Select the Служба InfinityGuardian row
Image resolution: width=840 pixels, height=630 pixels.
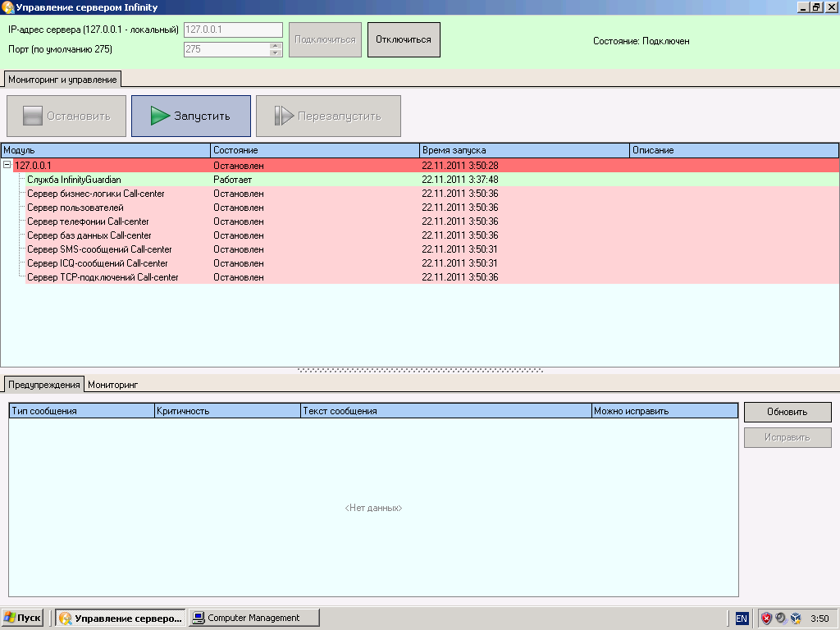pos(432,180)
